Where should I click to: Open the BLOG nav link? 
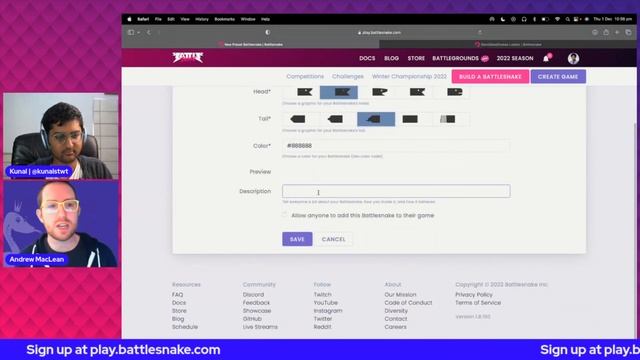(x=391, y=58)
